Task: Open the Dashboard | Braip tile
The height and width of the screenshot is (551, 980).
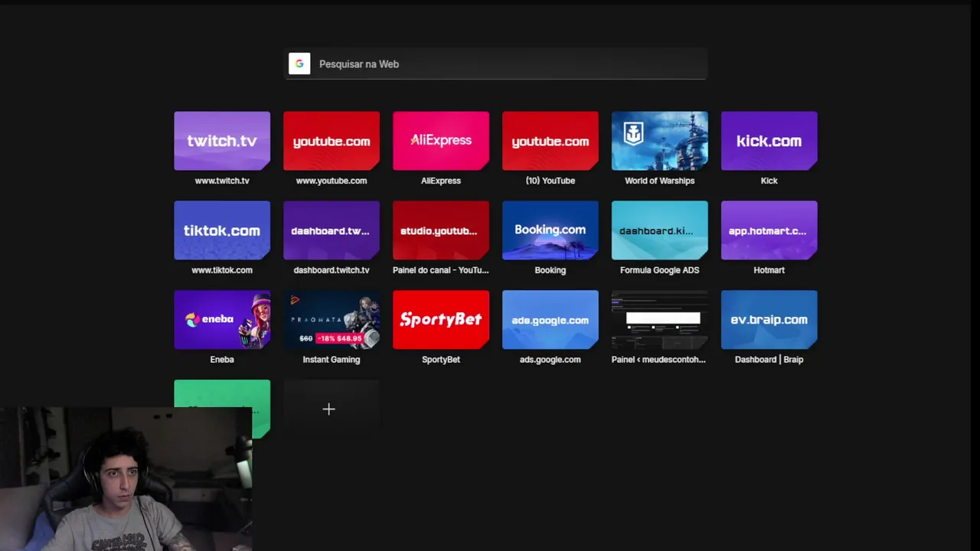Action: pyautogui.click(x=769, y=320)
